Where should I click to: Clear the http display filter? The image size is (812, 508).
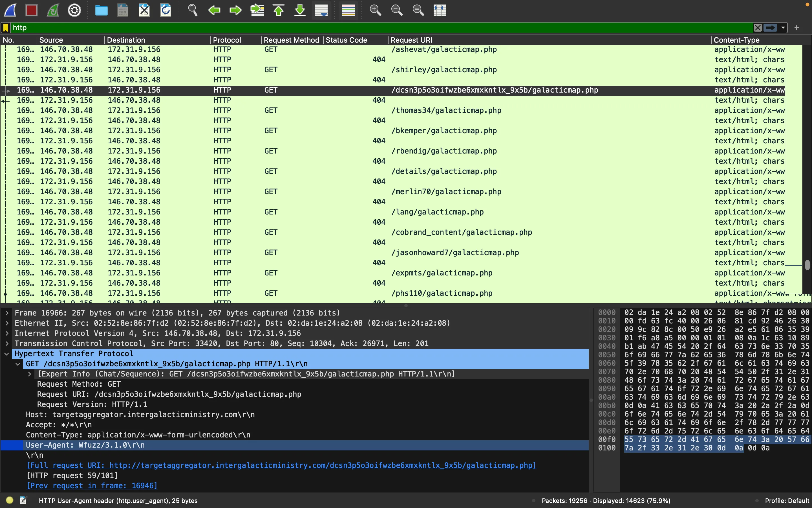[758, 28]
